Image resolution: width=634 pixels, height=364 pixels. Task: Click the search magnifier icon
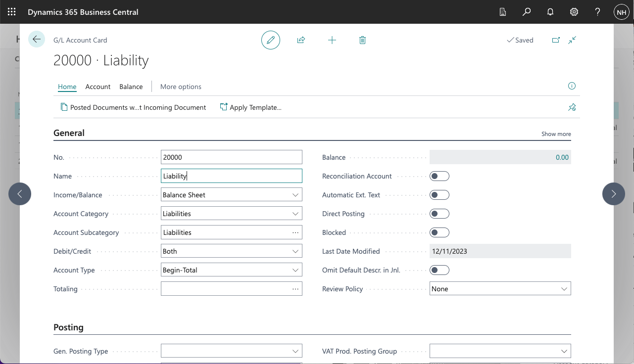click(527, 12)
